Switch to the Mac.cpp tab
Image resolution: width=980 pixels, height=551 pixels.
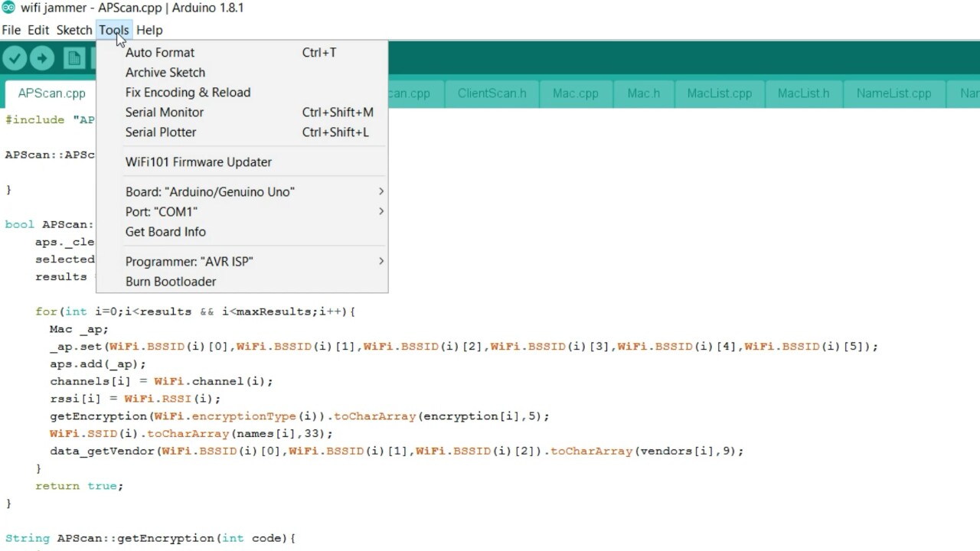point(575,93)
